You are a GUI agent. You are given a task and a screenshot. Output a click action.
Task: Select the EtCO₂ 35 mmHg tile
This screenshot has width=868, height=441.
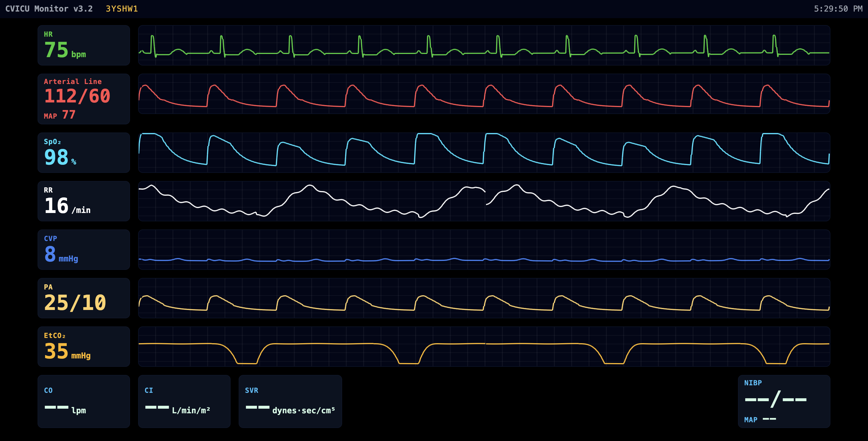(x=83, y=346)
